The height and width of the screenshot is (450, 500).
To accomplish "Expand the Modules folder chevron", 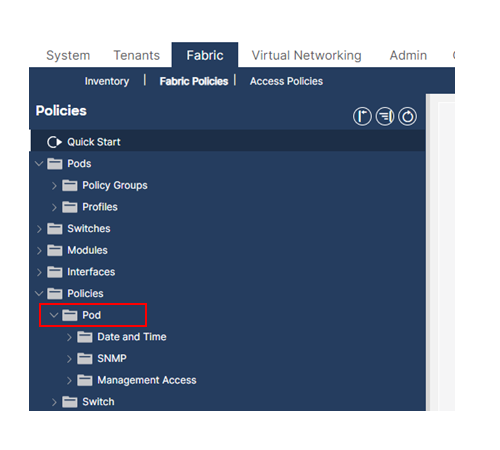I will (x=39, y=251).
